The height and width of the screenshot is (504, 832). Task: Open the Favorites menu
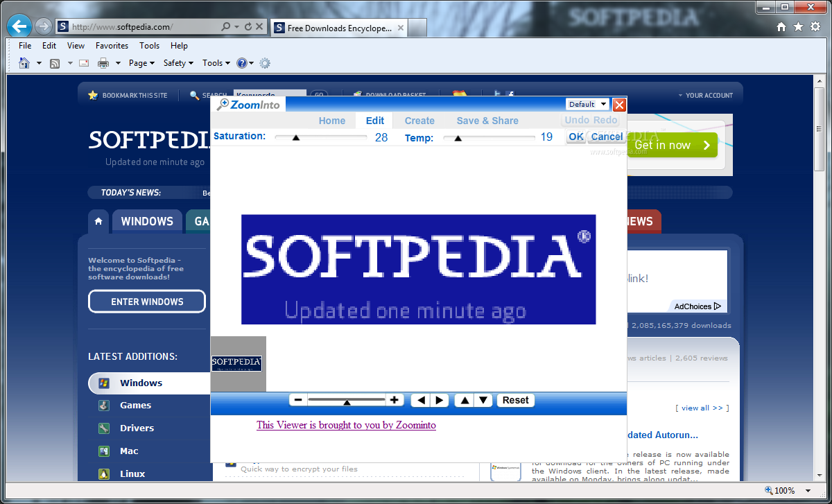[x=112, y=46]
